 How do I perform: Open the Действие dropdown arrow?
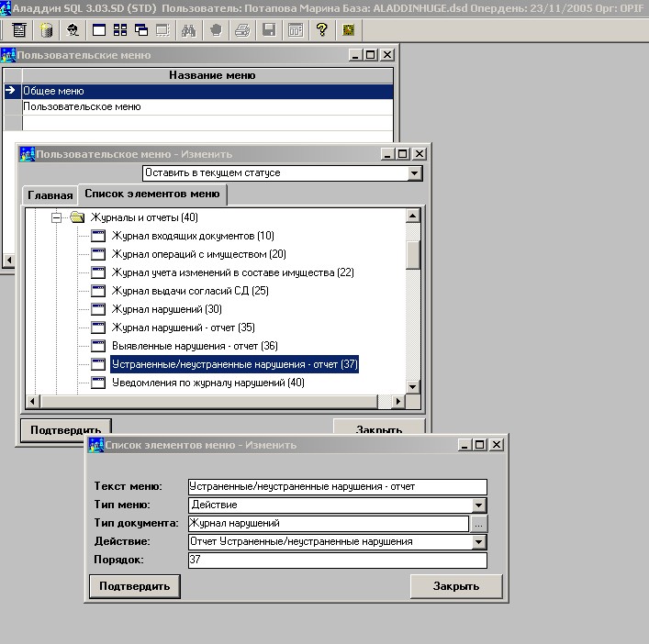click(x=479, y=542)
